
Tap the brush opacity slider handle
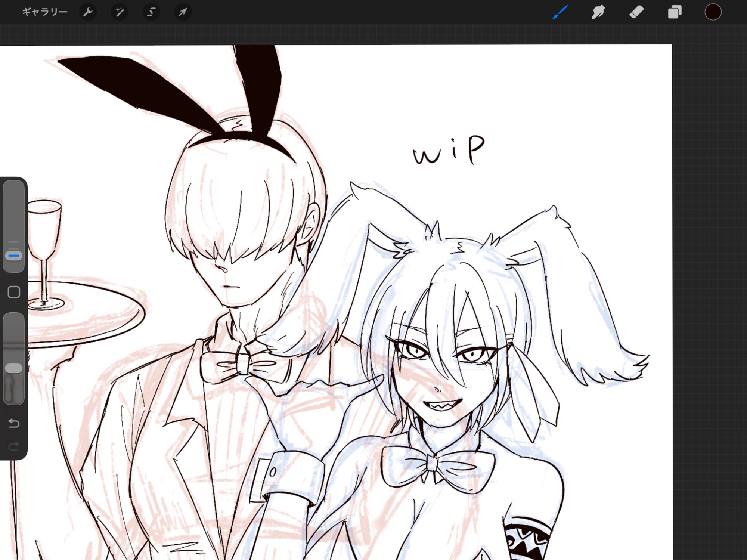click(14, 368)
